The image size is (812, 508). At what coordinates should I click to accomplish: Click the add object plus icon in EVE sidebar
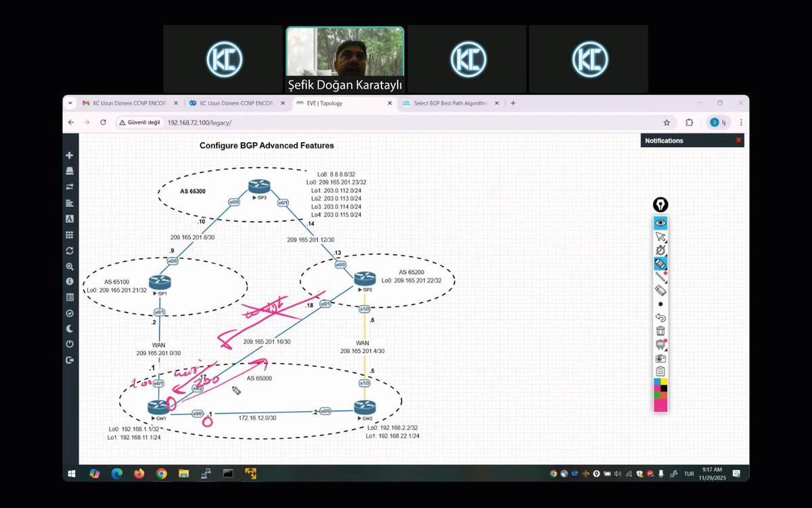[70, 155]
